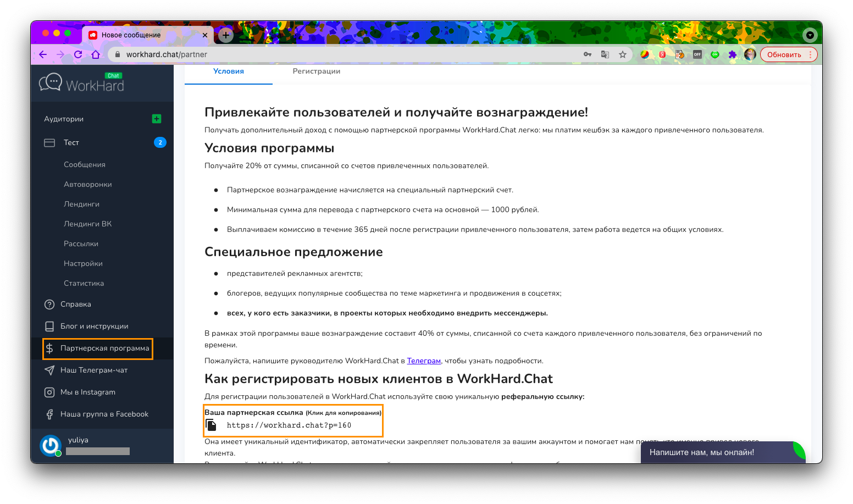The width and height of the screenshot is (853, 504).
Task: Switch to the Условия tab
Action: point(229,71)
